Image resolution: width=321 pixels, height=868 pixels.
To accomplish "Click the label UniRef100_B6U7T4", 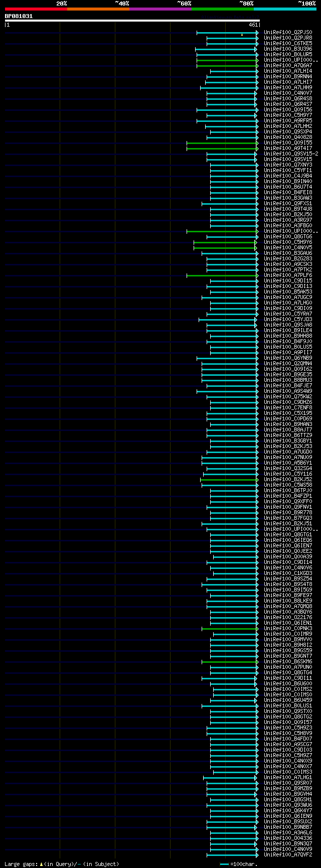I will [288, 187].
